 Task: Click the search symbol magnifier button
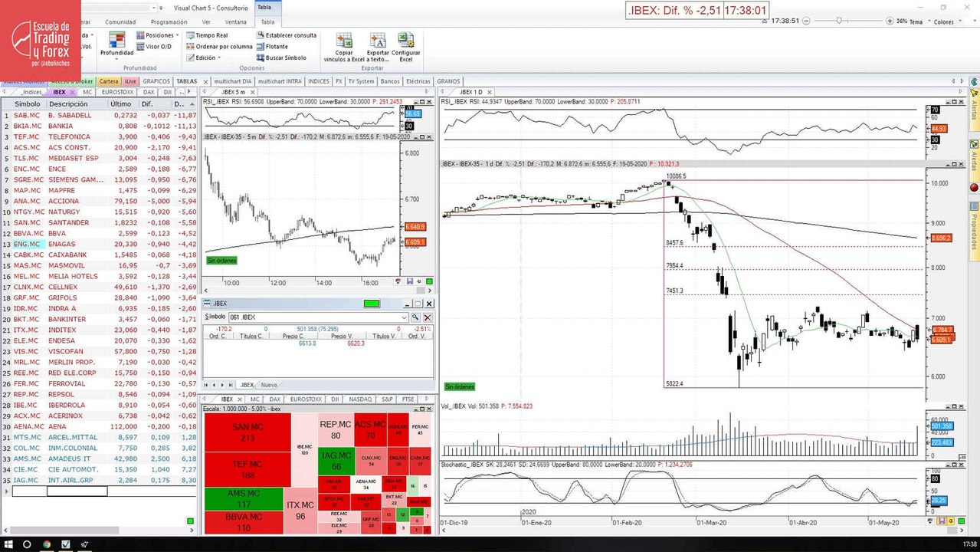point(415,317)
